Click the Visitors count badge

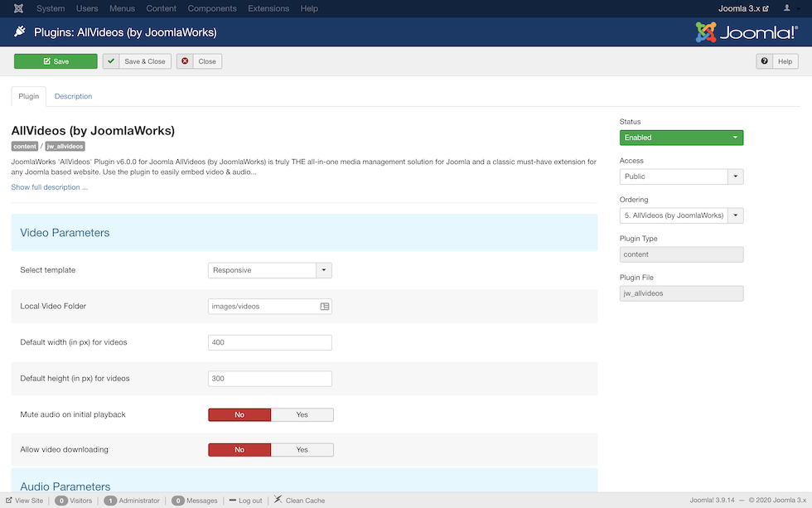[61, 501]
